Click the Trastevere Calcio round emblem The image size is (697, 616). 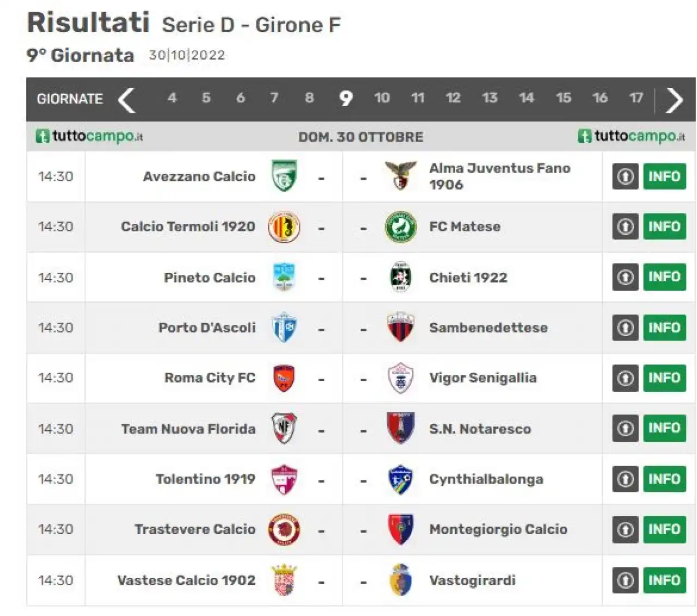[x=284, y=529]
